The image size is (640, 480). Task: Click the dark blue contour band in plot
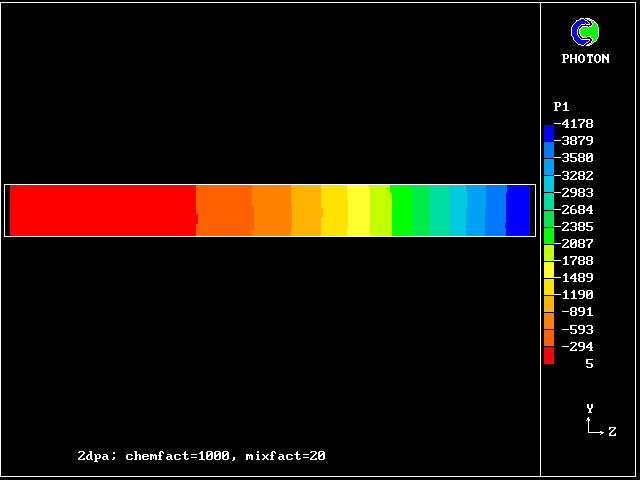518,210
